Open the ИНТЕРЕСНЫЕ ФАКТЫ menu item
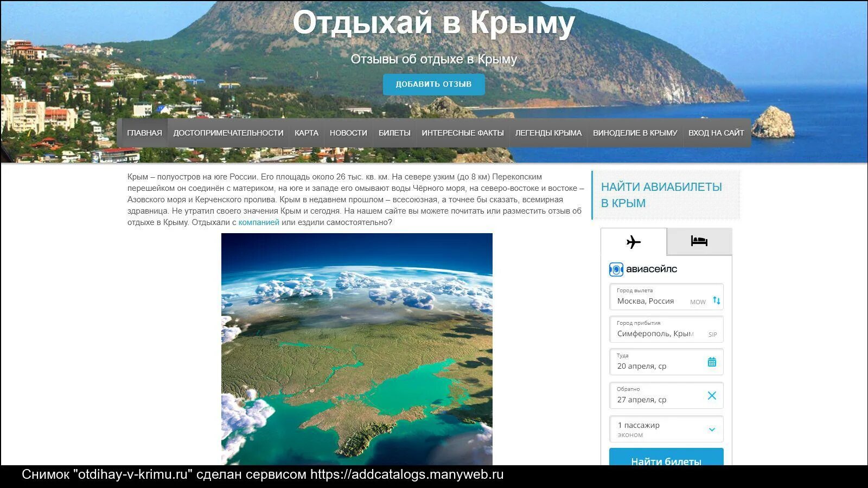 (463, 133)
